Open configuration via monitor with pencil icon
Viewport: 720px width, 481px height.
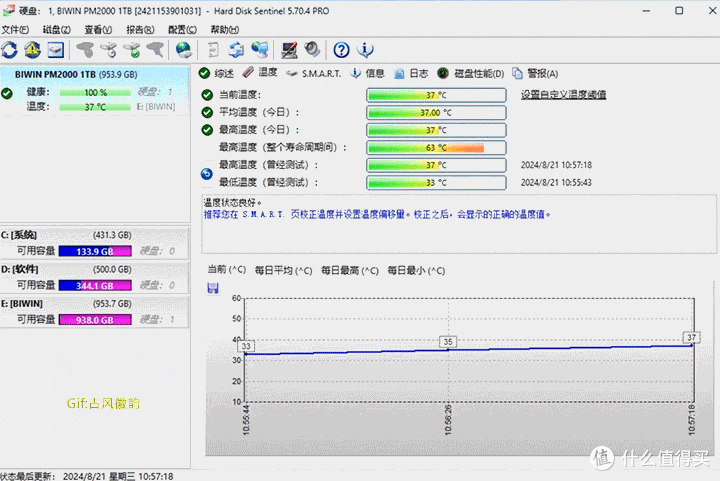[x=289, y=50]
